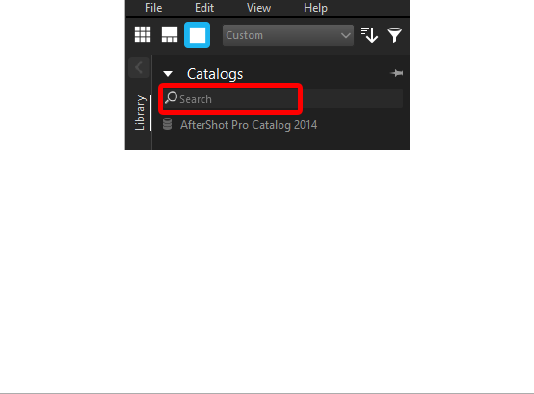Viewport: 534px width, 394px height.
Task: Open the Custom workspace dropdown
Action: [288, 35]
